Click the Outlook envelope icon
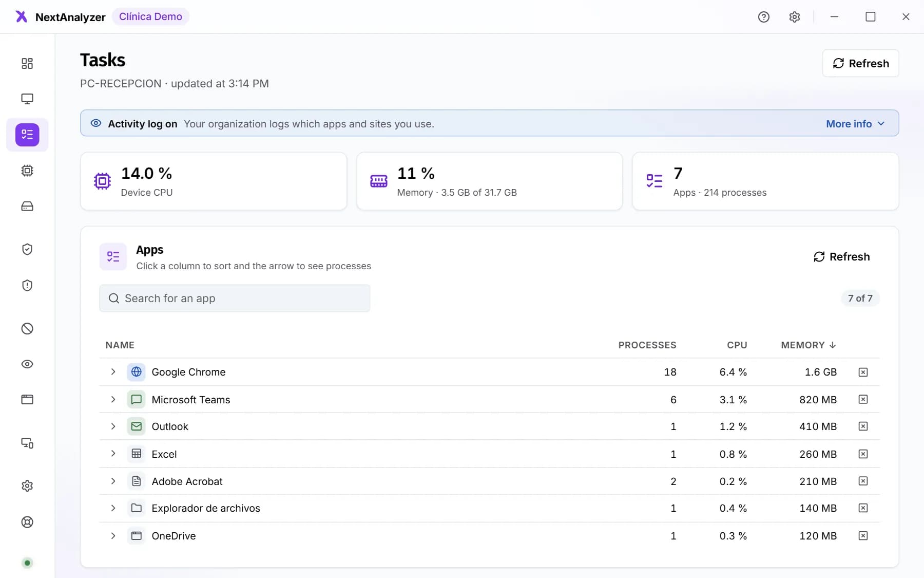The image size is (924, 578). (137, 426)
